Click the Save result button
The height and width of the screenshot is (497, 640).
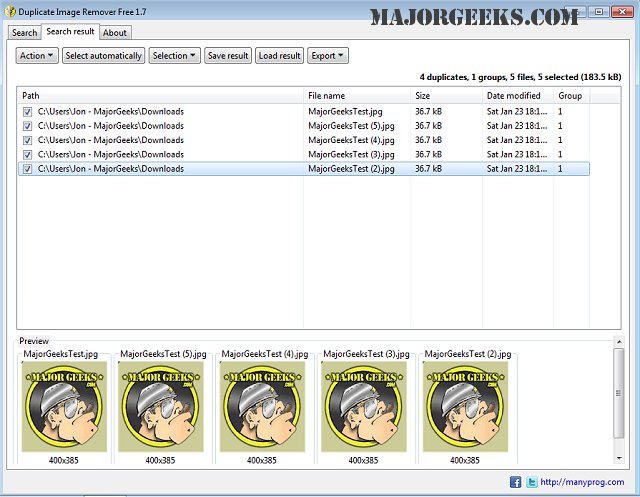[228, 55]
